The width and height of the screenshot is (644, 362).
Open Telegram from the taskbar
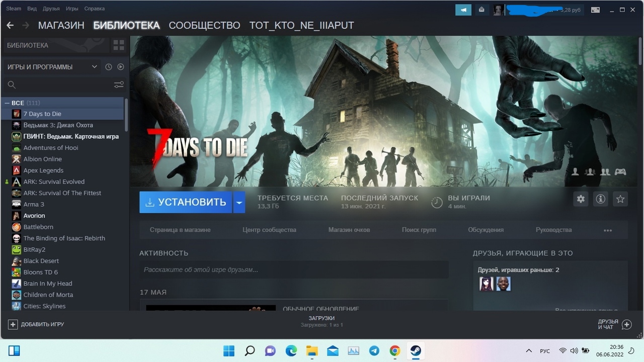pyautogui.click(x=374, y=350)
